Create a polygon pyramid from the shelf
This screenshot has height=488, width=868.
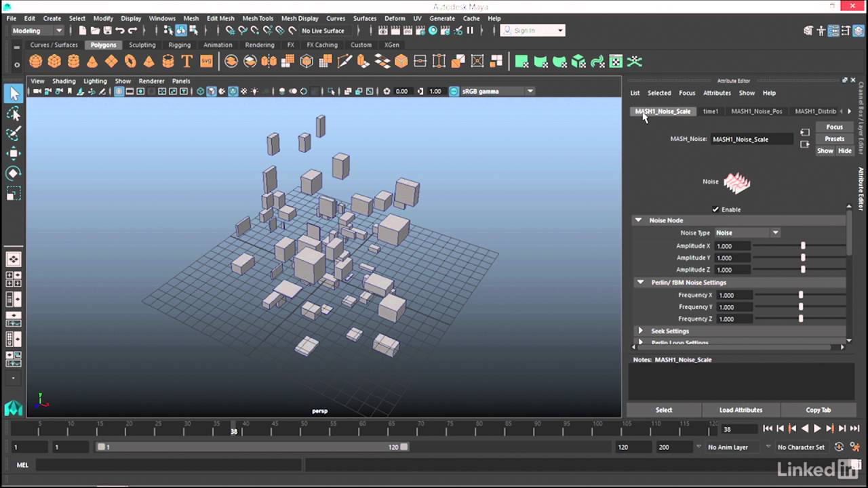point(149,62)
